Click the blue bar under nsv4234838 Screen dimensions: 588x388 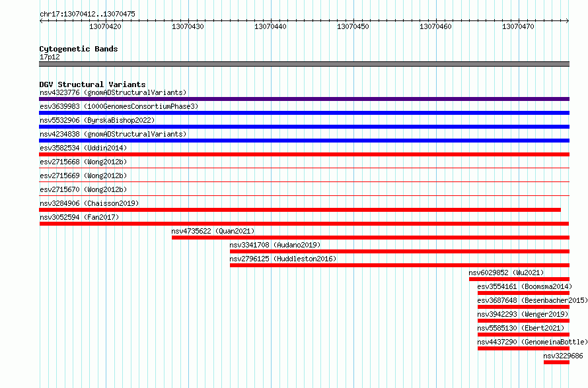pyautogui.click(x=304, y=141)
